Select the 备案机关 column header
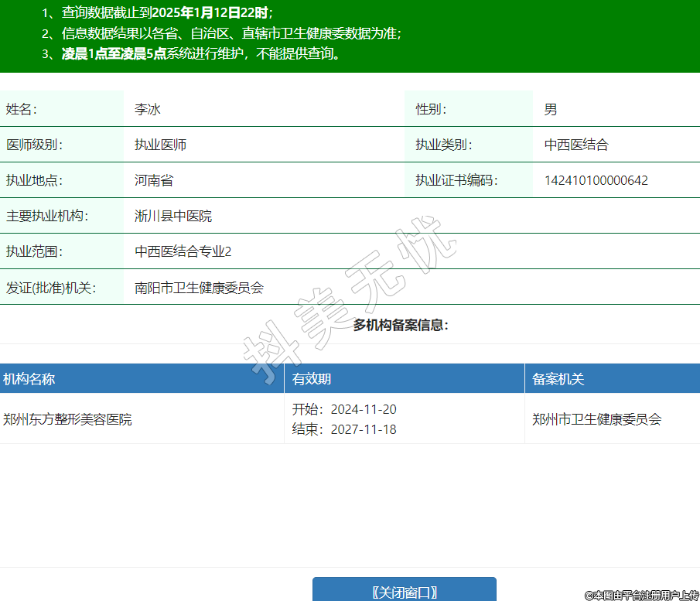700x601 pixels. point(558,379)
